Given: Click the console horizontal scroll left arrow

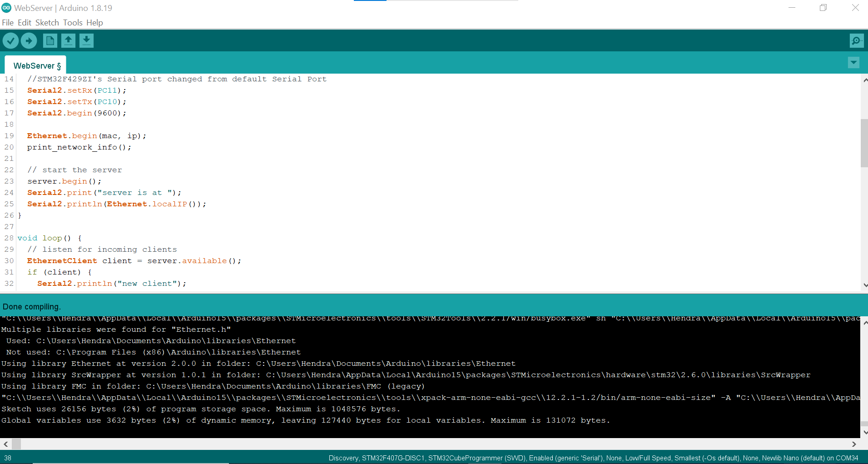Looking at the screenshot, I should (5, 444).
